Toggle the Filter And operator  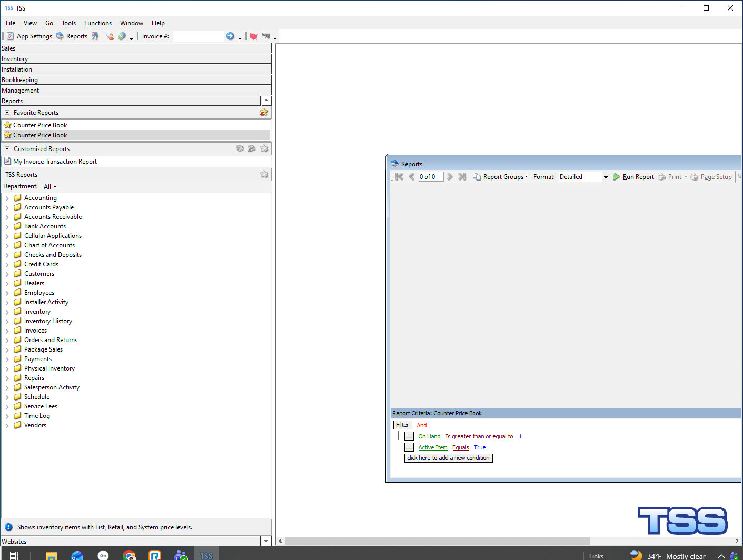(422, 425)
